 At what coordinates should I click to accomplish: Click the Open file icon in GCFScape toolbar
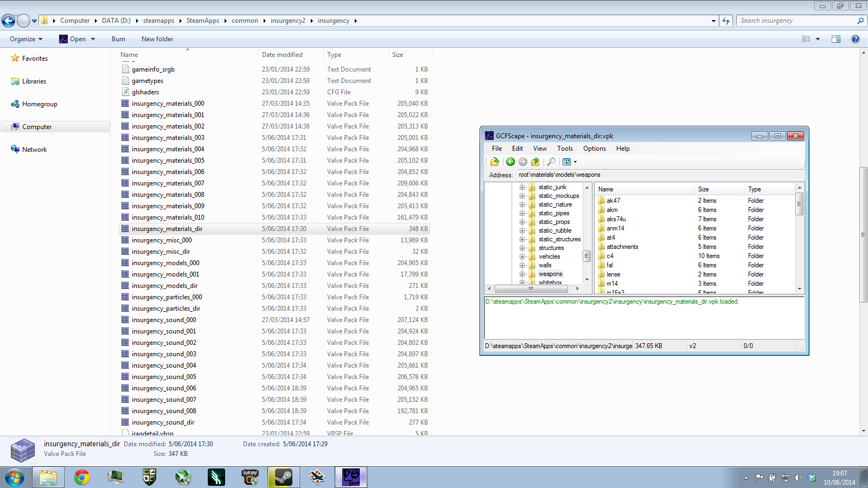[x=494, y=162]
